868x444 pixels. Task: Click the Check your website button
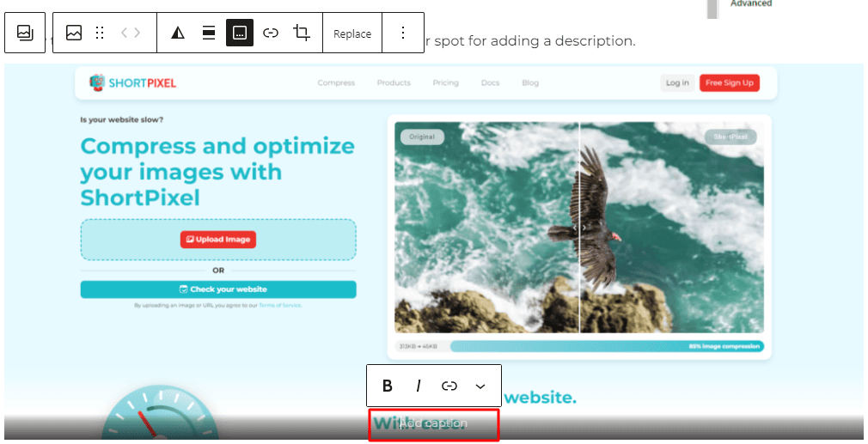pos(218,289)
